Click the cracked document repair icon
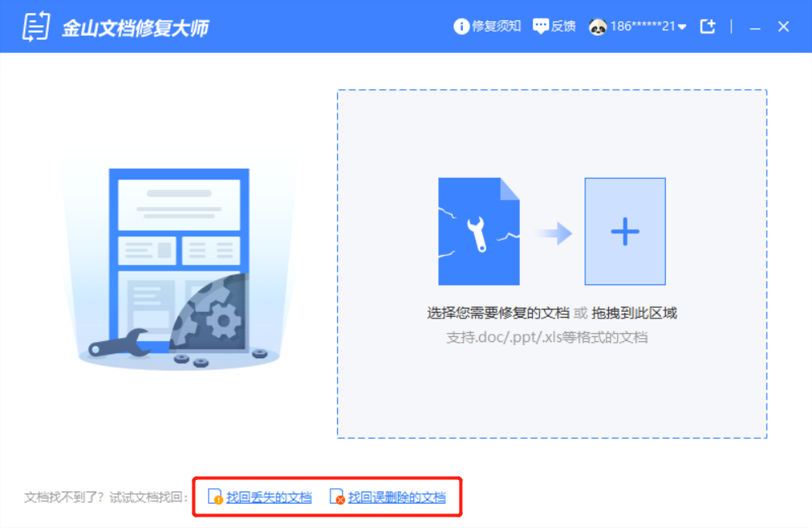 (x=478, y=232)
